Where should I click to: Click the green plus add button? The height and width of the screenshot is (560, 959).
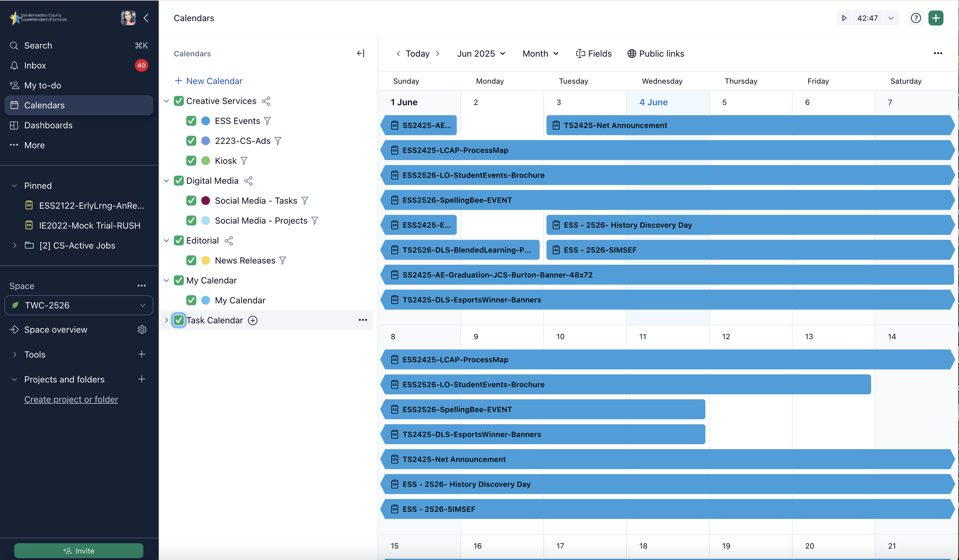936,18
